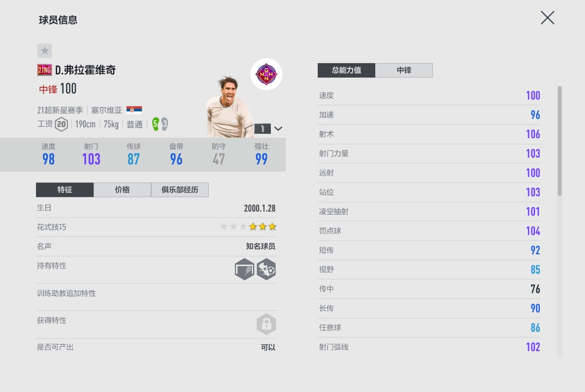The height and width of the screenshot is (392, 585).
Task: Click the grey right foot 3 icon
Action: [164, 124]
